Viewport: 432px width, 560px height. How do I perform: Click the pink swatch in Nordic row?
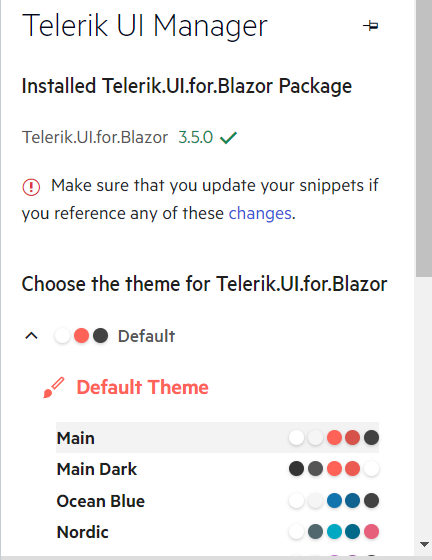coord(371,532)
